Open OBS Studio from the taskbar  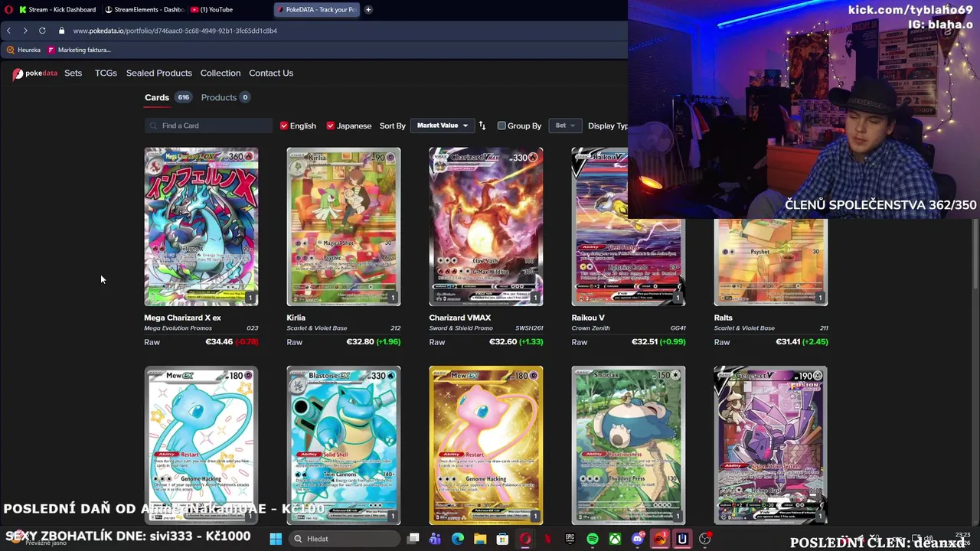[704, 539]
